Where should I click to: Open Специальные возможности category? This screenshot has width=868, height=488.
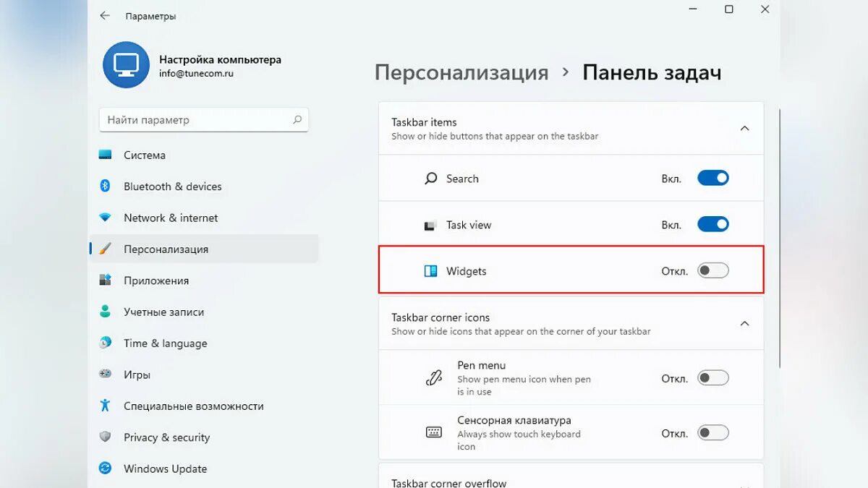pyautogui.click(x=203, y=406)
